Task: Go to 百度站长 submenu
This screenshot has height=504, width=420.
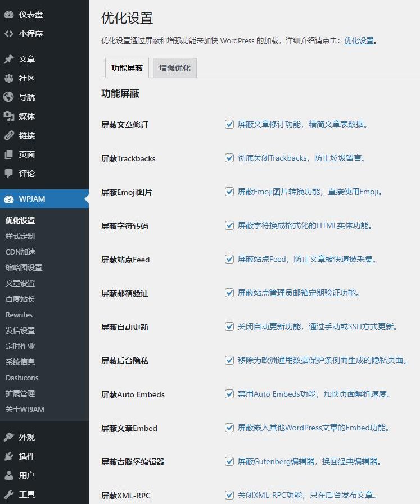Action: pos(20,299)
